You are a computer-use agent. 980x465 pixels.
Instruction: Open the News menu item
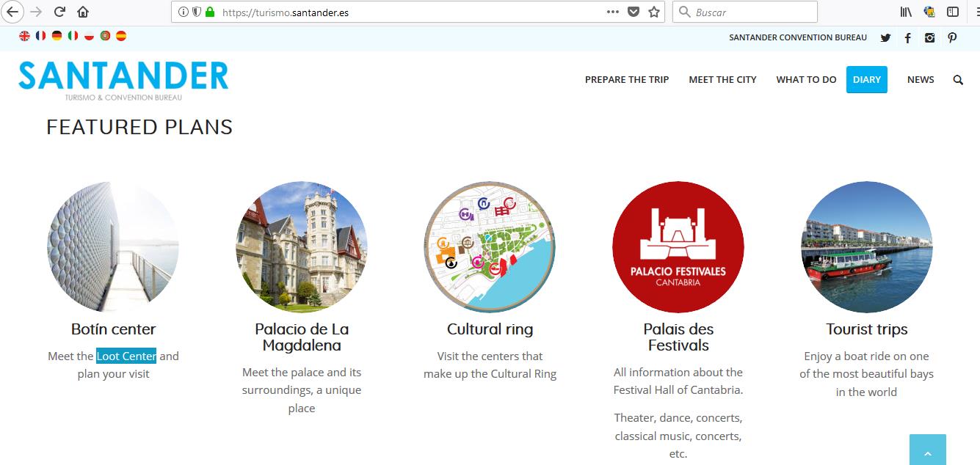tap(921, 80)
